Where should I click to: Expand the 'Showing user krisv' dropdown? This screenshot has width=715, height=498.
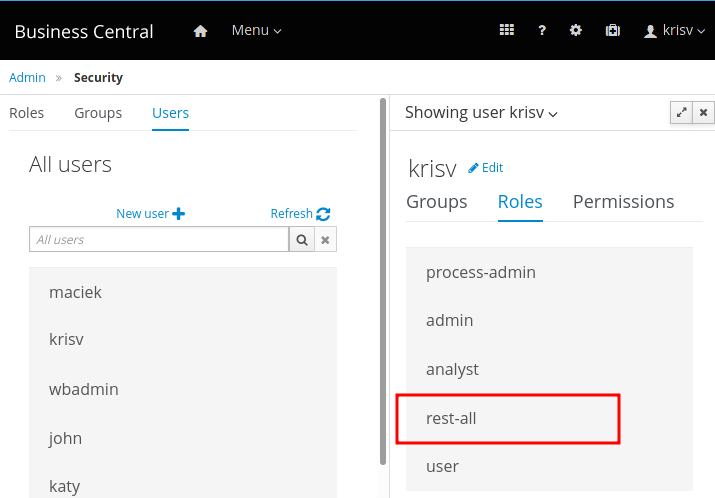point(481,112)
